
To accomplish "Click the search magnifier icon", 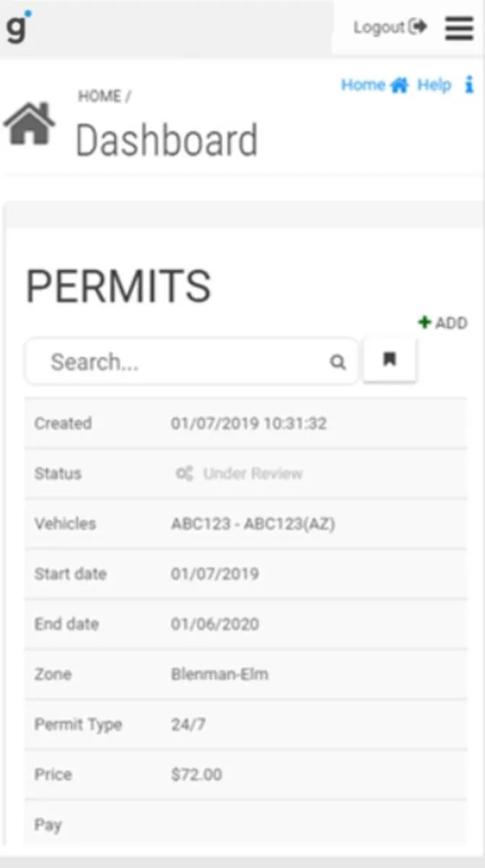I will pyautogui.click(x=338, y=362).
